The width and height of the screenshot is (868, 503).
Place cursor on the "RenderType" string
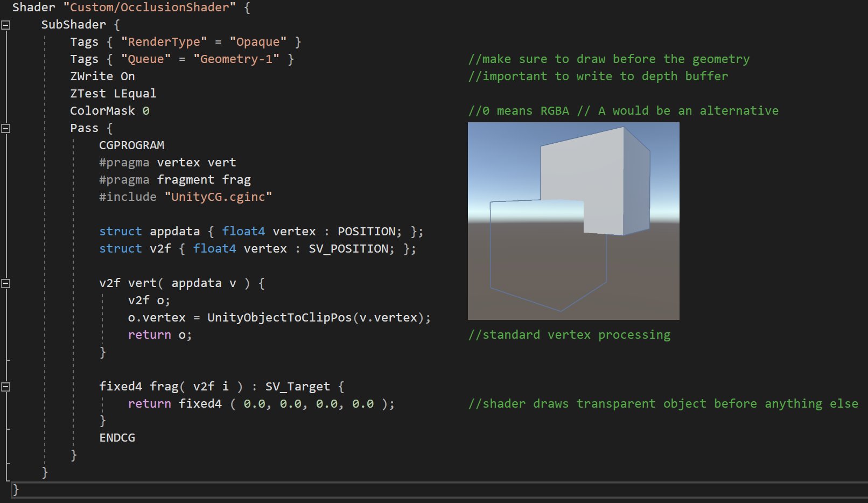click(x=164, y=42)
